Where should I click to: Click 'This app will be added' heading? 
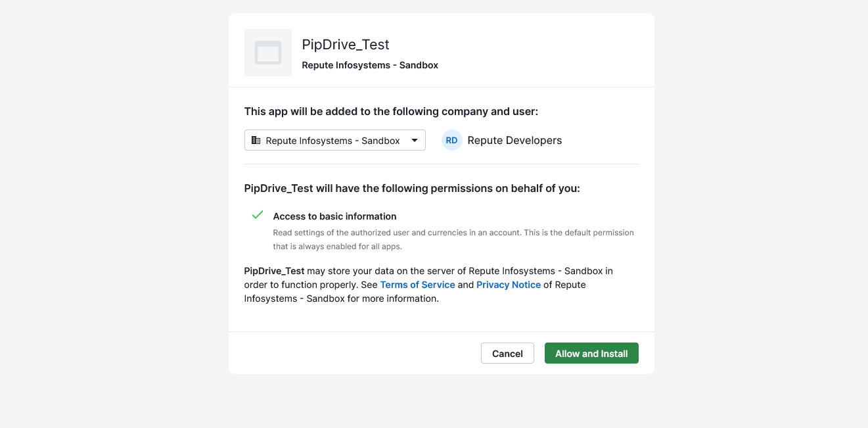[x=391, y=112]
